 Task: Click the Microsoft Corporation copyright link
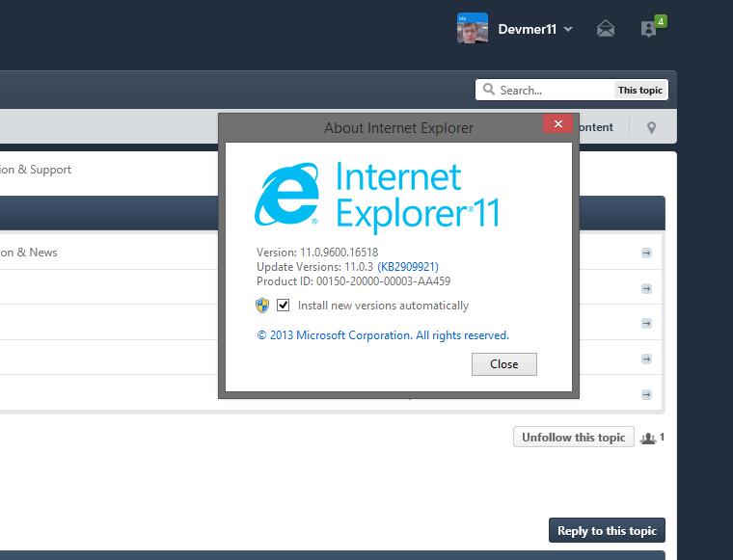[x=383, y=335]
